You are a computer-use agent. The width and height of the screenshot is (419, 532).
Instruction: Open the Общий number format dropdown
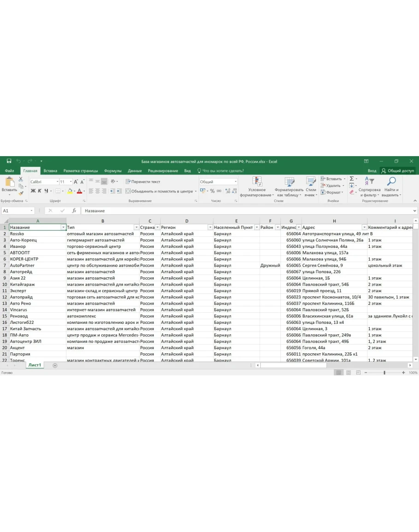235,182
